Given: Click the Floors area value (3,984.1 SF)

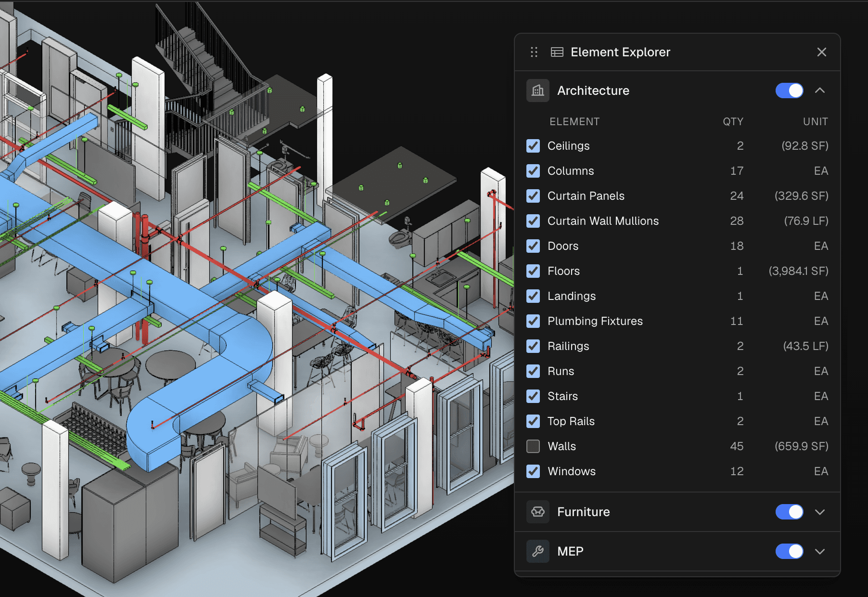Looking at the screenshot, I should tap(798, 271).
